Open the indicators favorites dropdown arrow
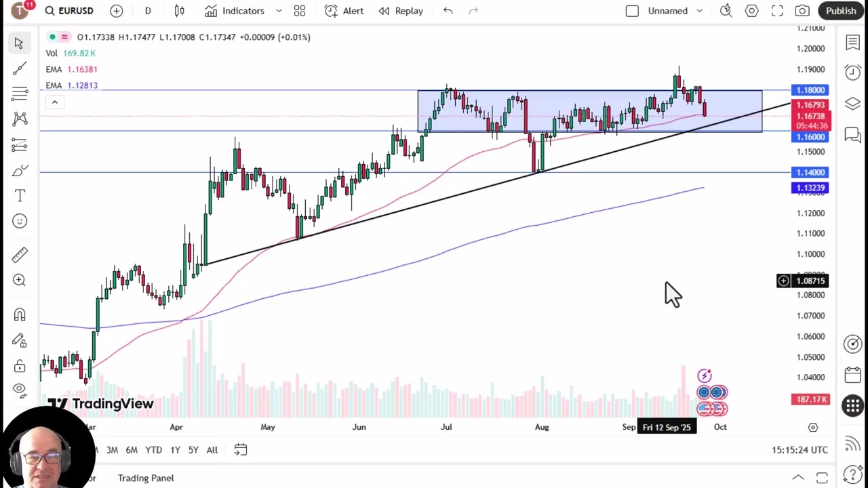The height and width of the screenshot is (488, 868). coord(279,11)
